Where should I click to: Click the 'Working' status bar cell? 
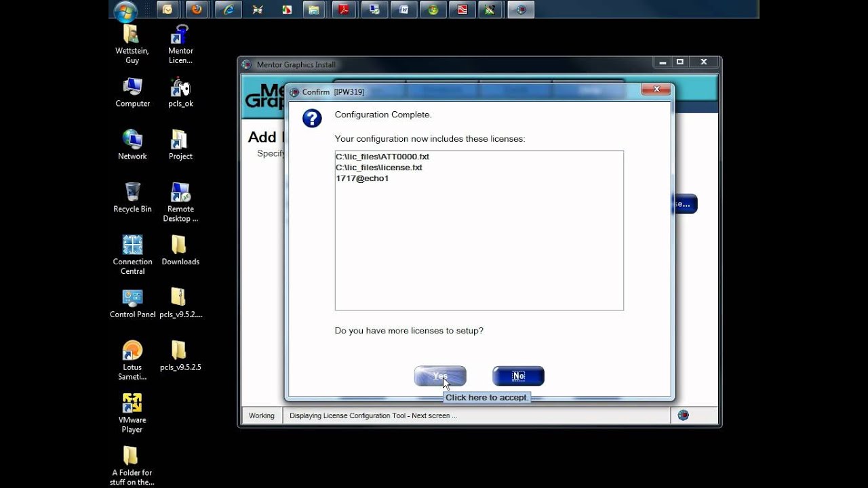(262, 415)
